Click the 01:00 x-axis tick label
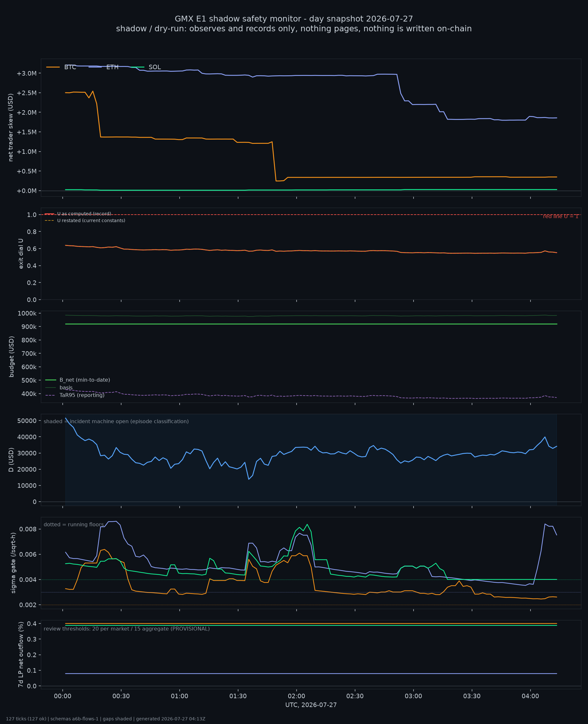 [180, 696]
